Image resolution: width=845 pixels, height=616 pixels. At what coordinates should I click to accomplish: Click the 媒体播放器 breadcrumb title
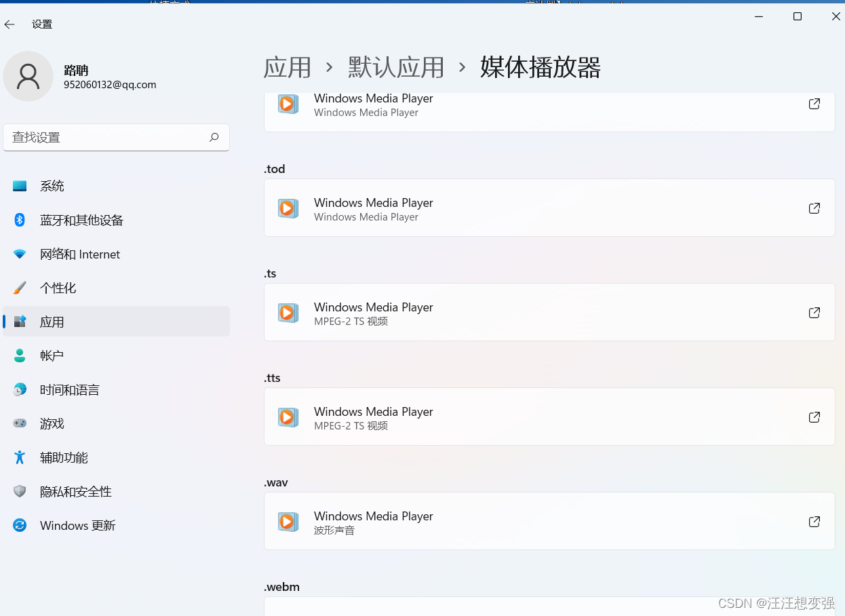pos(541,67)
